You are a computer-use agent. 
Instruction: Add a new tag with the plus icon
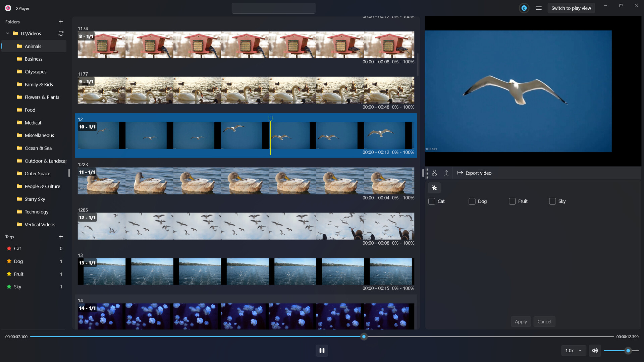coord(61,237)
